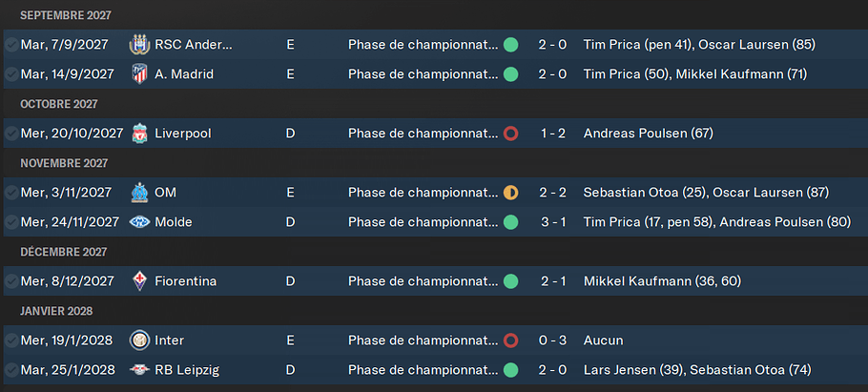Collapse the NOVEMBRE 2027 month section
This screenshot has height=392, width=868.
(x=64, y=163)
